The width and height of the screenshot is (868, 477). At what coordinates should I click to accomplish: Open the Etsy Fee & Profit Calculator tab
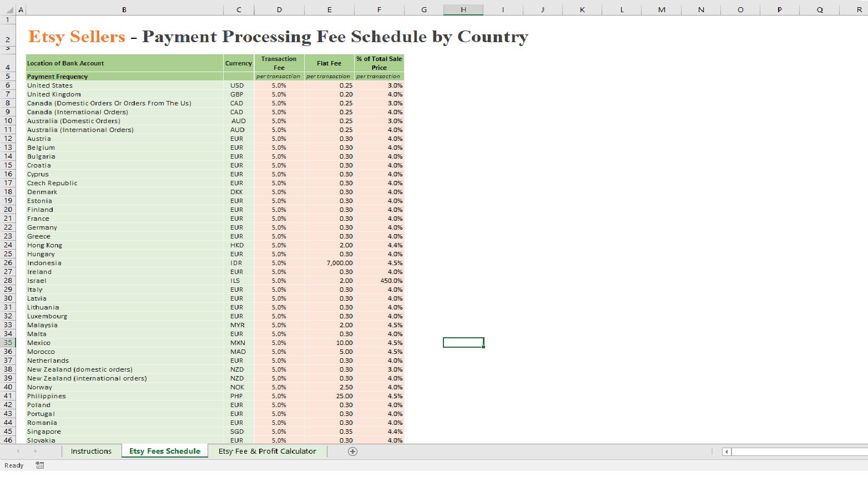[x=267, y=451]
